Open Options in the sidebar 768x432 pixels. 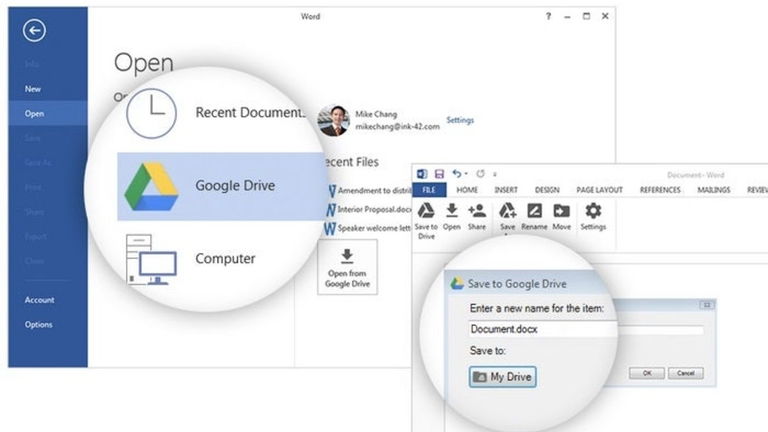38,324
